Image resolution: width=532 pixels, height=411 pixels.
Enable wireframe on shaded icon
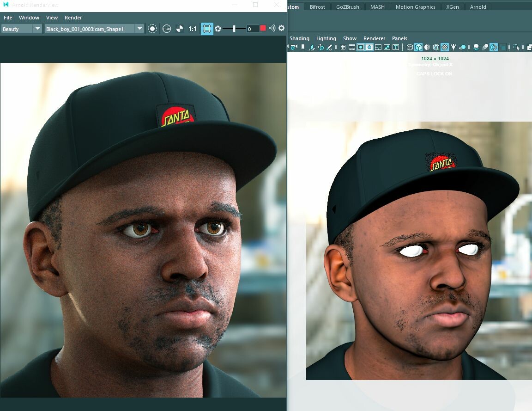436,47
